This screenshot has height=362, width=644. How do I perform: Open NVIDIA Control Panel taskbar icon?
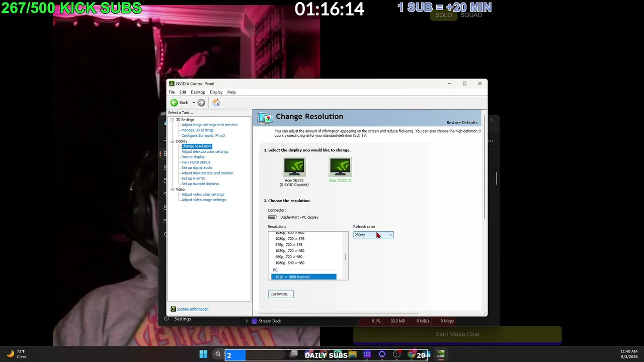pyautogui.click(x=441, y=354)
